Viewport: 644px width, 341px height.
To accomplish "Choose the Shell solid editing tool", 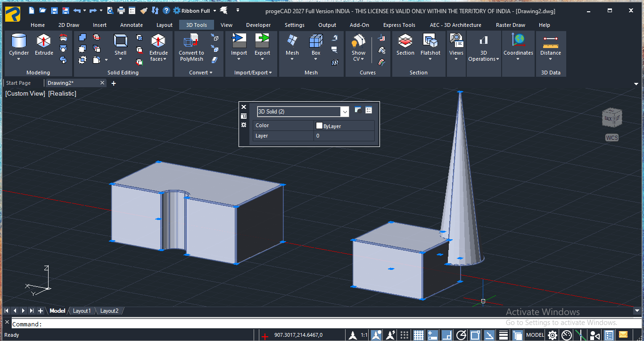I will pos(121,45).
